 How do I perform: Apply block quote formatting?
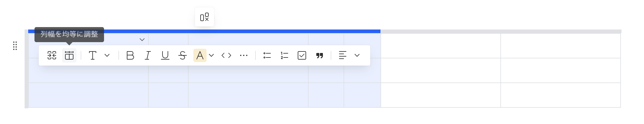[320, 55]
